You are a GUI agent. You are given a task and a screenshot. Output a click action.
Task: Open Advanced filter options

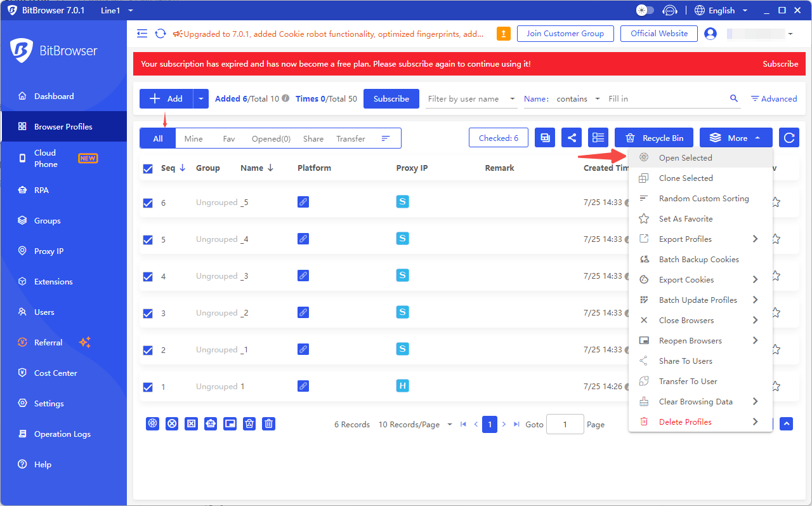coord(774,99)
